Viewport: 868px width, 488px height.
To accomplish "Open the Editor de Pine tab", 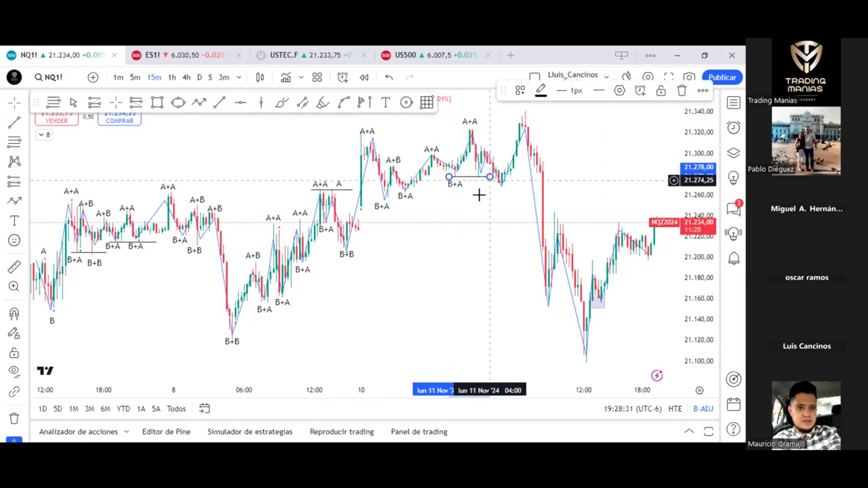I will coord(166,432).
